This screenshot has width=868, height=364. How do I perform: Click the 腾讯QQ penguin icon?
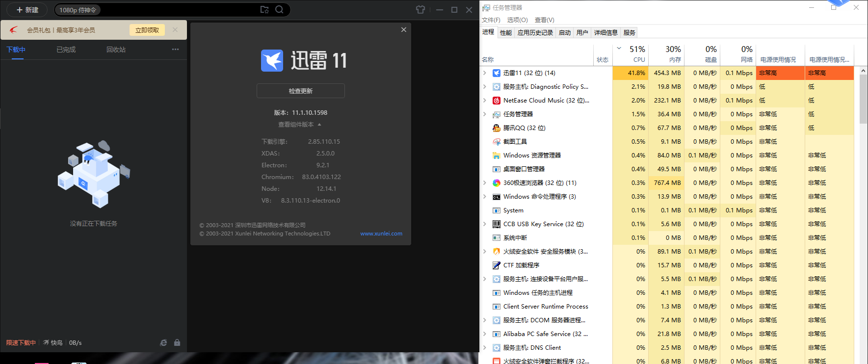497,128
